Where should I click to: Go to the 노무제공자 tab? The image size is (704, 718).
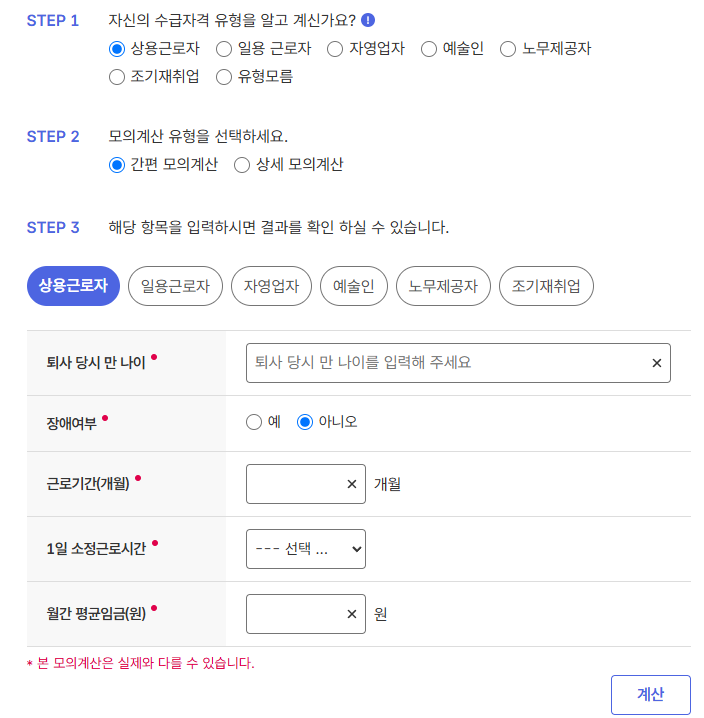pyautogui.click(x=443, y=286)
